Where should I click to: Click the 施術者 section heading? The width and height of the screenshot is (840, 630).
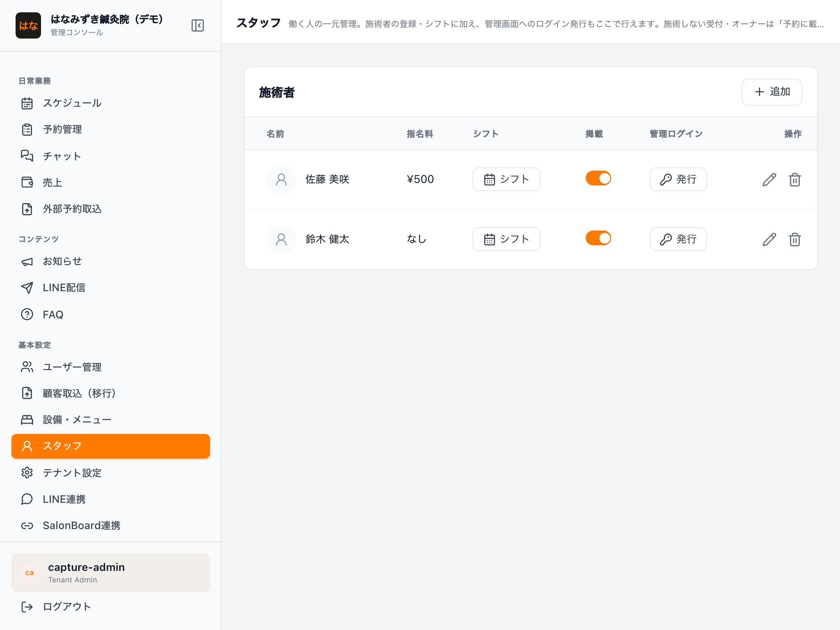point(277,92)
